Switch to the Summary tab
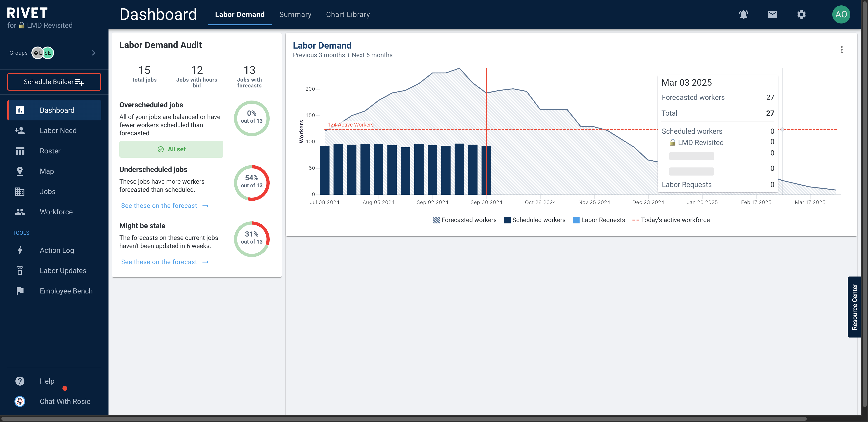 click(x=295, y=14)
